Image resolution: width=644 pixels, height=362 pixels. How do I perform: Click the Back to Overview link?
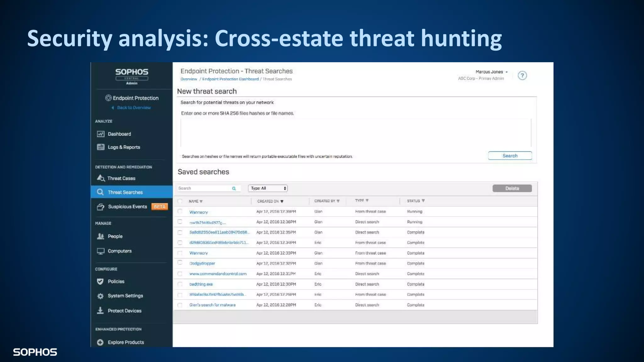coord(134,108)
